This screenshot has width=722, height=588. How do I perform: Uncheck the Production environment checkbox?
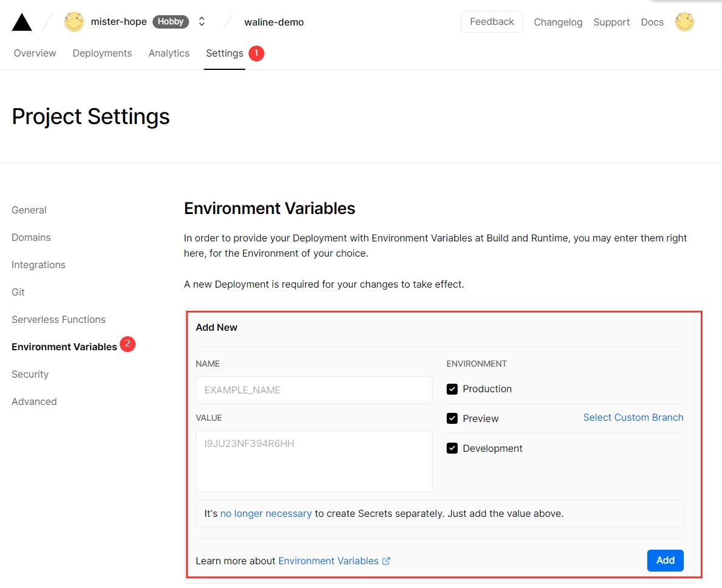click(x=452, y=389)
